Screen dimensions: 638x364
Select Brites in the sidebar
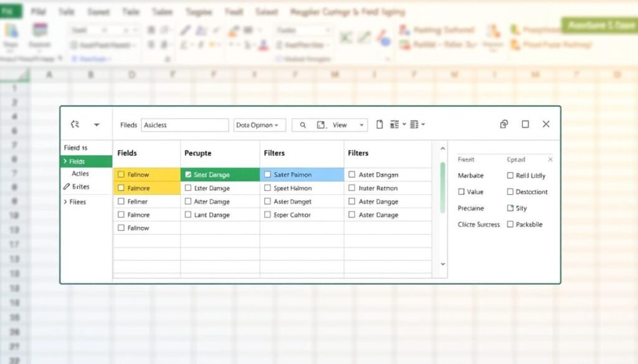tap(80, 187)
